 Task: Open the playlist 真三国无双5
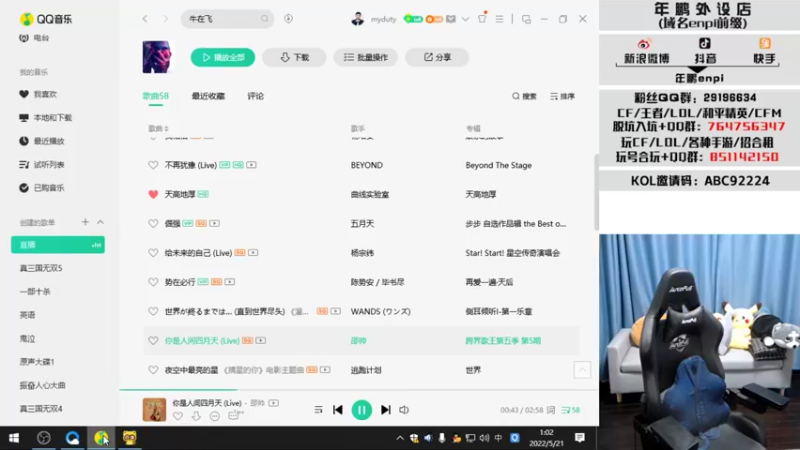pos(41,268)
